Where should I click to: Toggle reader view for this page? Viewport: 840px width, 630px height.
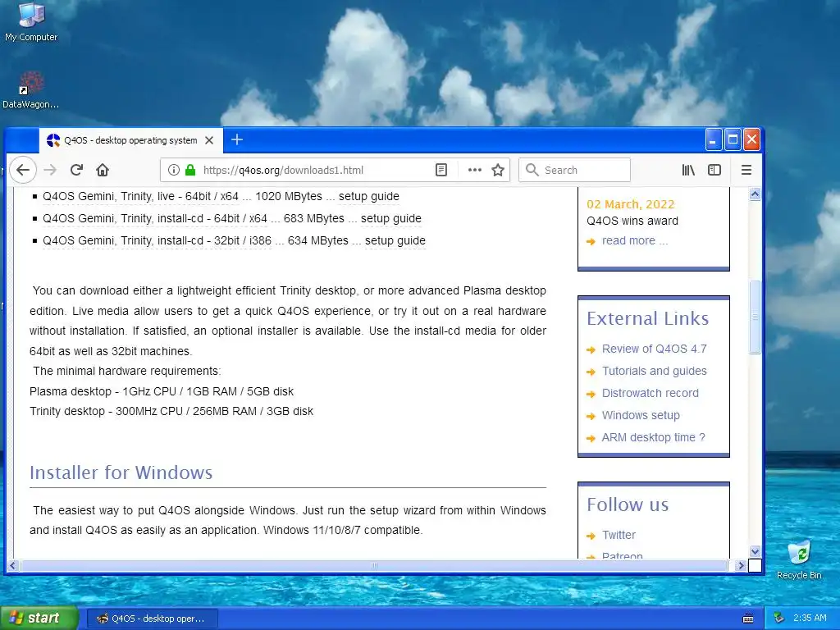pos(441,170)
